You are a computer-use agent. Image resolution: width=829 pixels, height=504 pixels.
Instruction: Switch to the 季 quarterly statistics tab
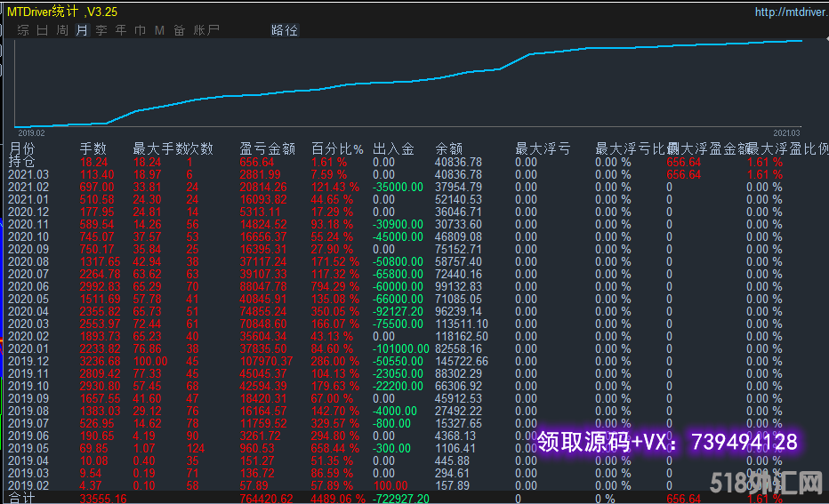(x=101, y=30)
